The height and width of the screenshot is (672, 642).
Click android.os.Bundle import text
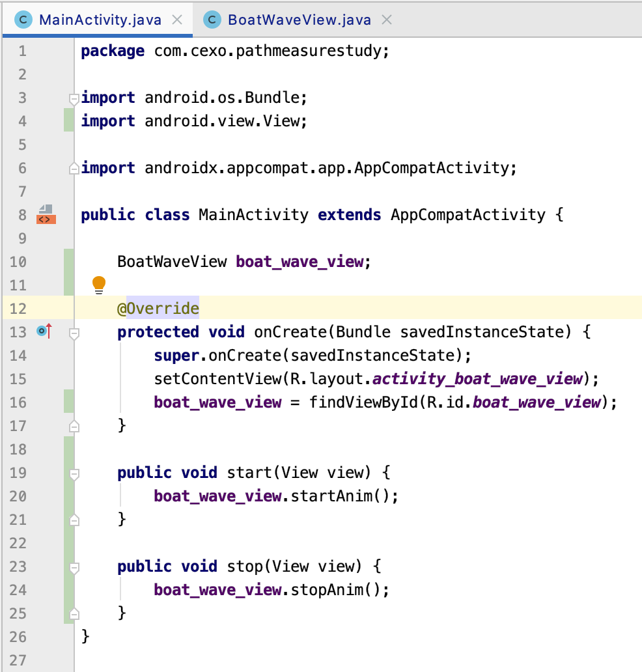pos(222,98)
